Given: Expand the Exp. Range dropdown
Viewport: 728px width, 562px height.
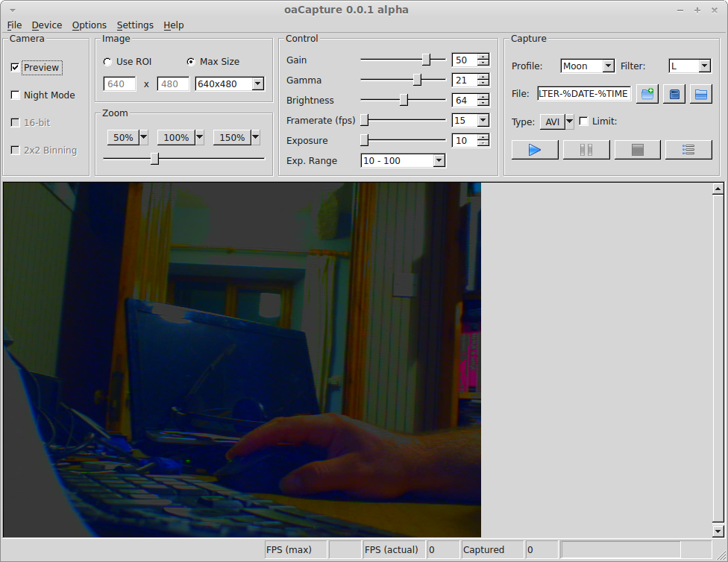Looking at the screenshot, I should coord(403,160).
